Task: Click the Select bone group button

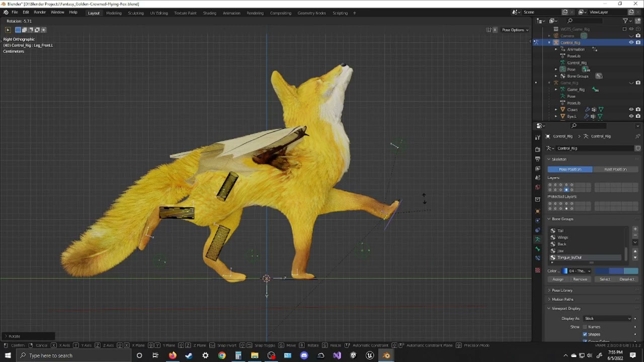Action: pos(605,280)
